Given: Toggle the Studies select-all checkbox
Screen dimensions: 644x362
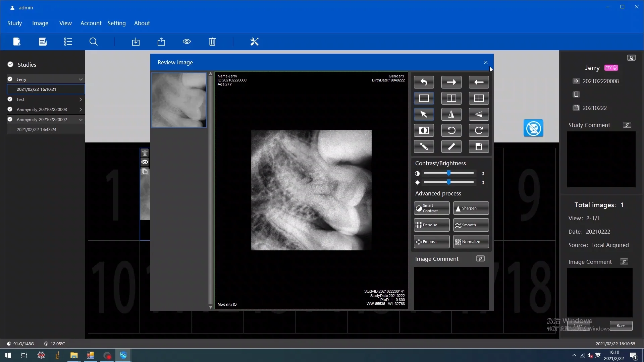Looking at the screenshot, I should pyautogui.click(x=10, y=64).
